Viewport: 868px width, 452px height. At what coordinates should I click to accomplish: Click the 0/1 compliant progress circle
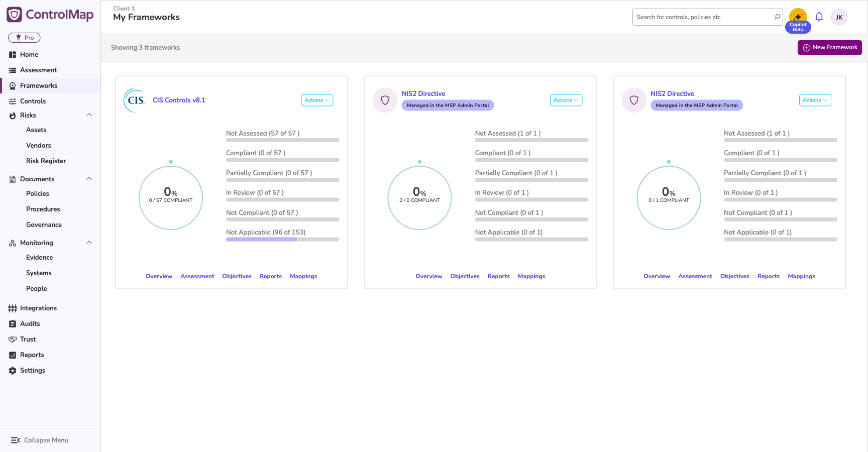[x=669, y=198]
